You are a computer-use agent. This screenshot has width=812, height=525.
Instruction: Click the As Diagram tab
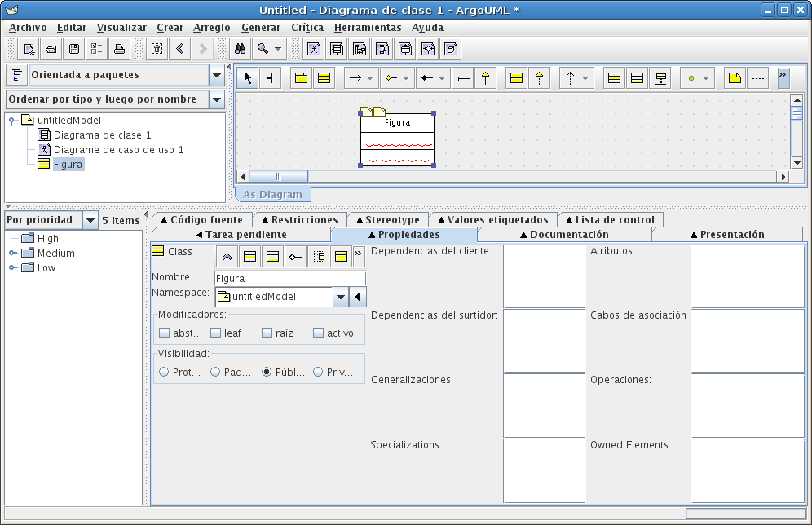pyautogui.click(x=272, y=195)
